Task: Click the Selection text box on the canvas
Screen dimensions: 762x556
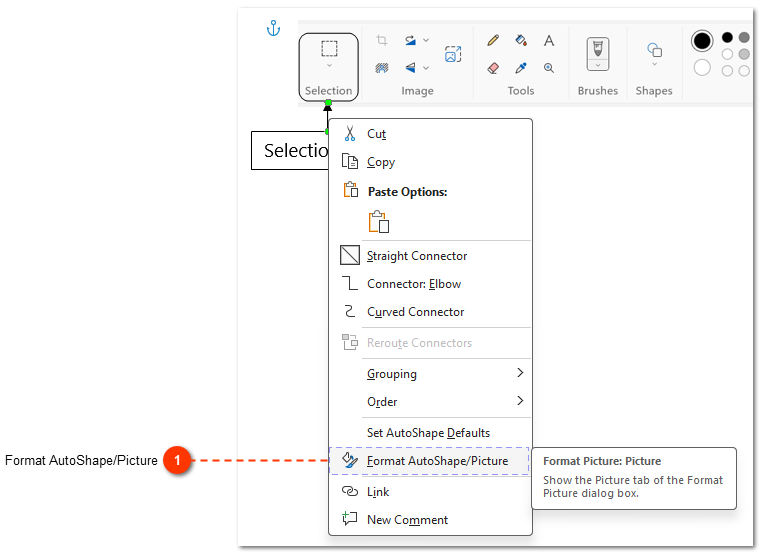Action: pyautogui.click(x=290, y=151)
